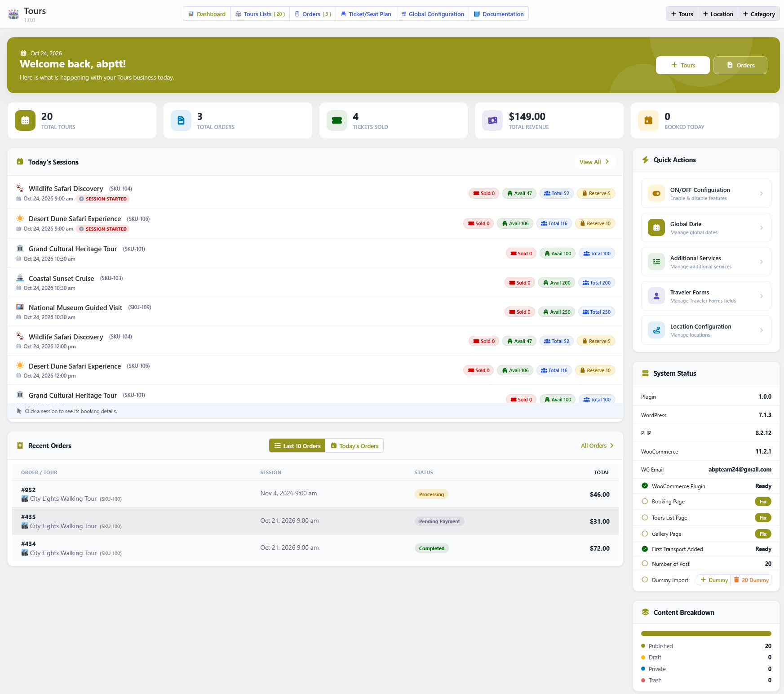Open the Global Configuration menu tab
Screen dimensions: 784x694
coord(433,14)
